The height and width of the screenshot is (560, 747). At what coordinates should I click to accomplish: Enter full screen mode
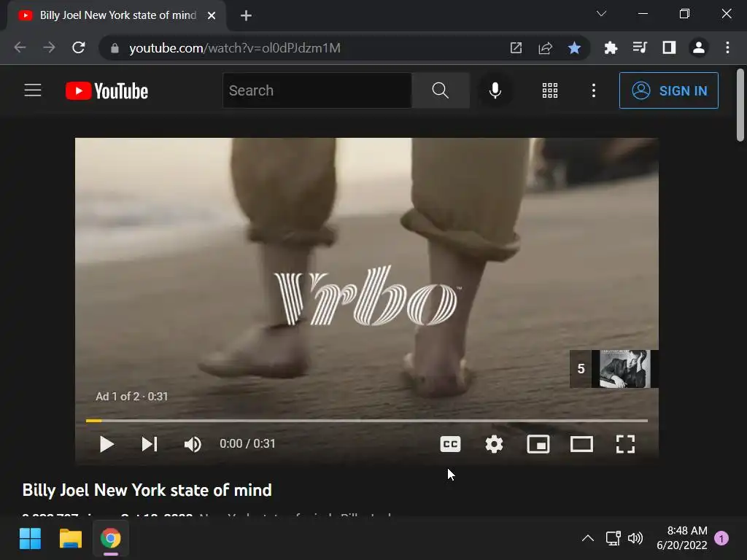tap(625, 444)
